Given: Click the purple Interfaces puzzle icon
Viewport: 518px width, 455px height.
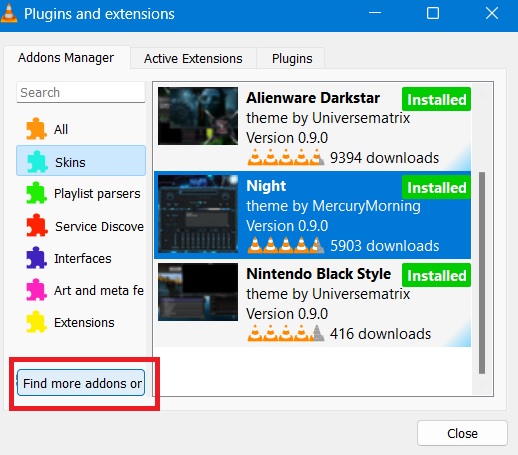Looking at the screenshot, I should coord(36,258).
